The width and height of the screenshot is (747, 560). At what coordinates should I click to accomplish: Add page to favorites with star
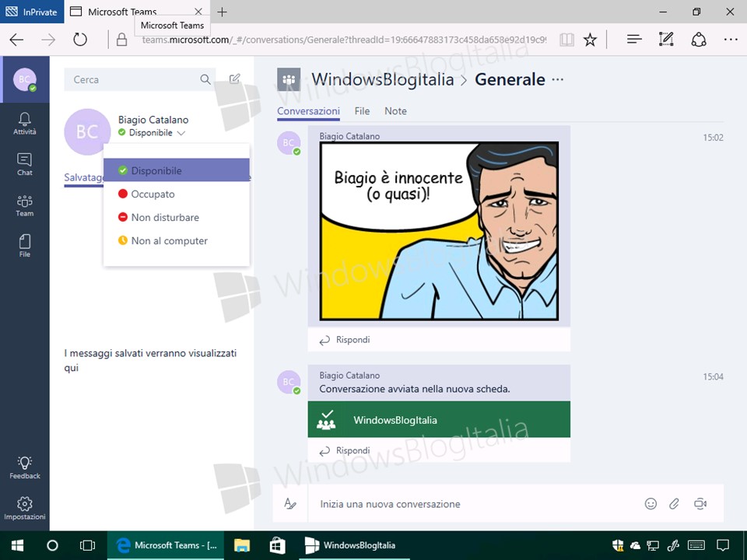591,40
